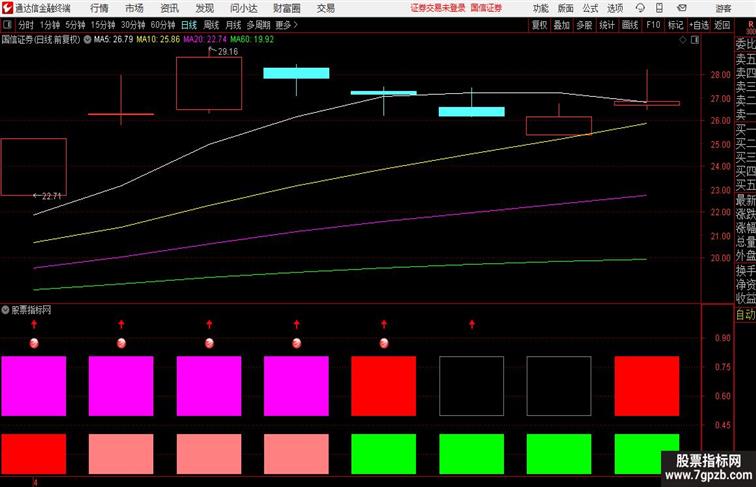Click the 叠加 overlay button
Screen dimensions: 756x487
[562, 25]
